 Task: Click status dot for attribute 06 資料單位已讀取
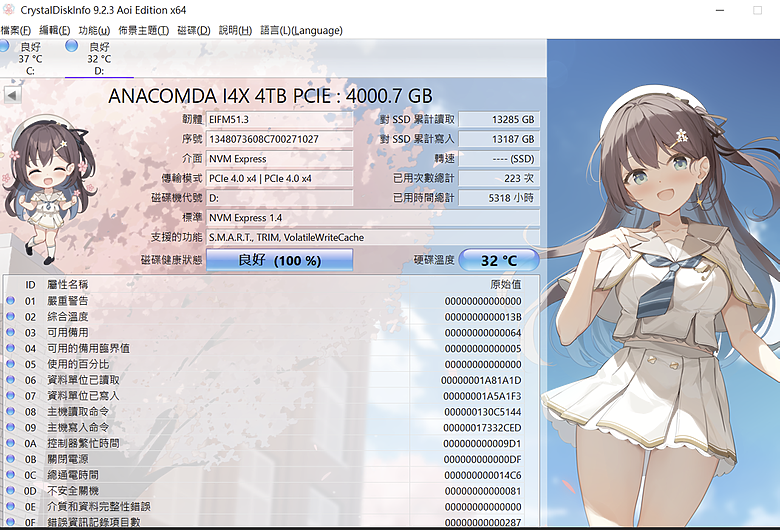tap(10, 380)
